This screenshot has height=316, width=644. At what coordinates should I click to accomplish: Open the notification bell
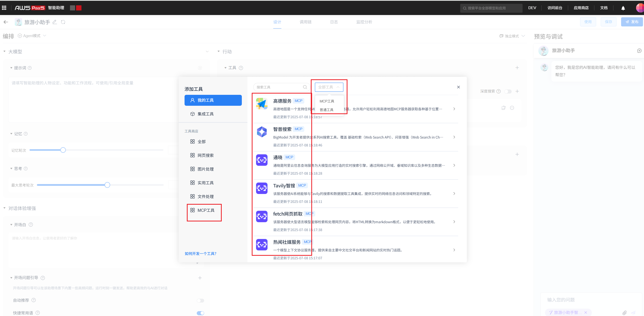tap(623, 8)
